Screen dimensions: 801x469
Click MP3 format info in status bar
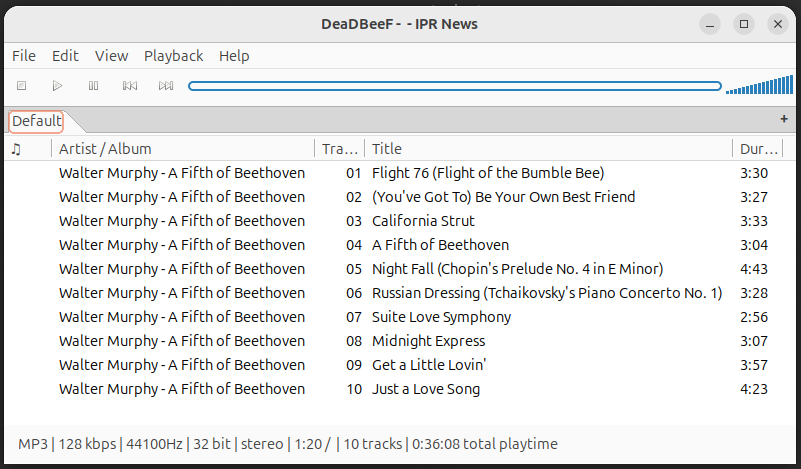(x=33, y=444)
